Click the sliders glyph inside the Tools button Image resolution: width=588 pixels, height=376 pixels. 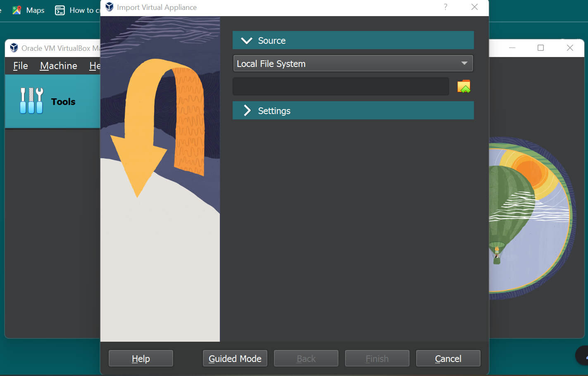coord(31,100)
